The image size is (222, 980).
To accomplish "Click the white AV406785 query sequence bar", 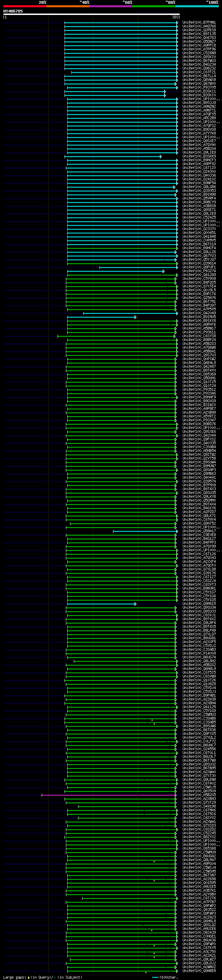I will coord(92,14).
